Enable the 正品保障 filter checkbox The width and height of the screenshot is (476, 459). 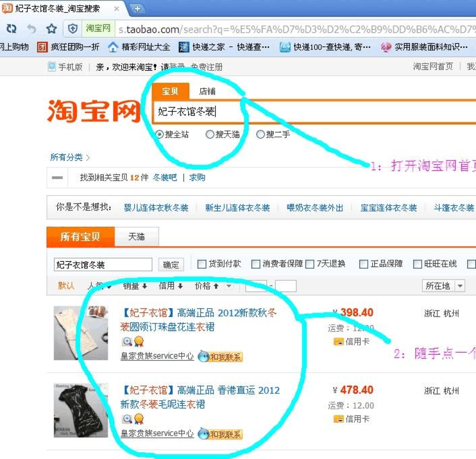[363, 264]
